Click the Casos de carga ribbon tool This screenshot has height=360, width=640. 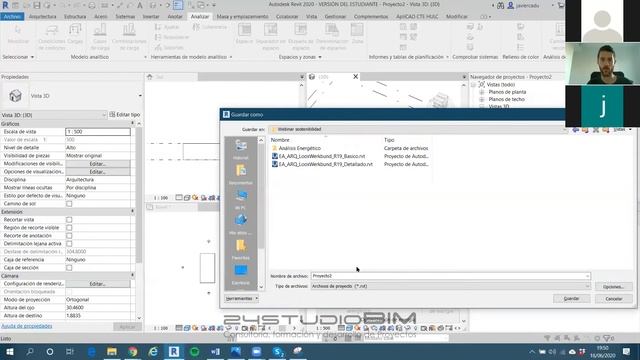(100, 36)
